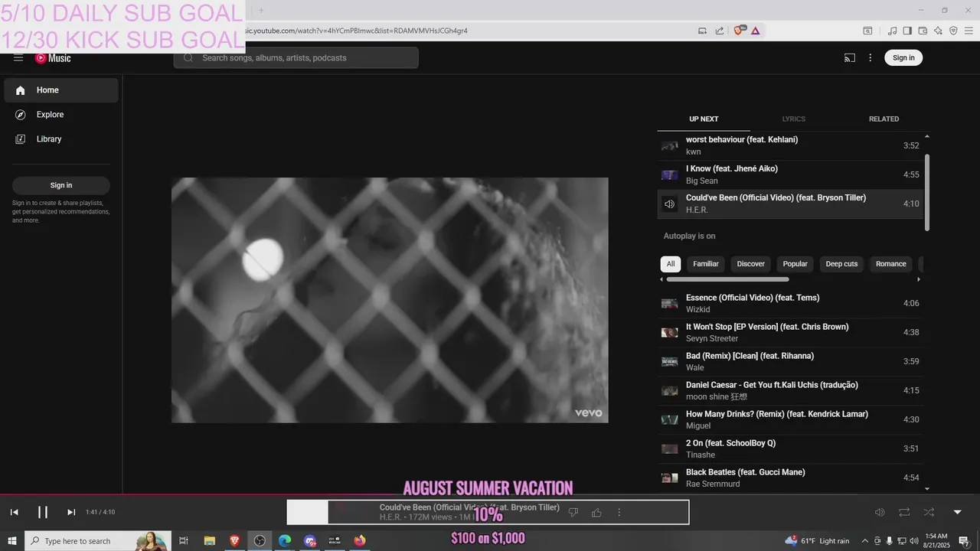This screenshot has width=980, height=551.
Task: Click the speaker icon on Could've Been row
Action: (x=669, y=204)
